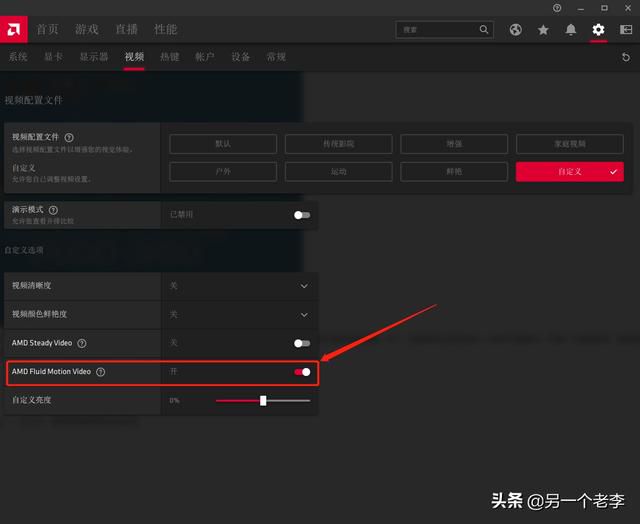640x524 pixels.
Task: Go to the 首页 tab
Action: coord(47,29)
